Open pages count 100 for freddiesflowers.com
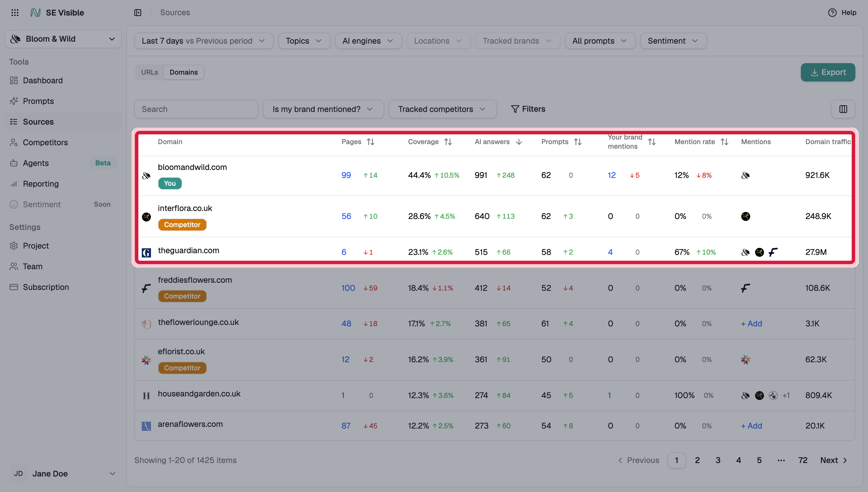The width and height of the screenshot is (868, 492). pyautogui.click(x=348, y=288)
